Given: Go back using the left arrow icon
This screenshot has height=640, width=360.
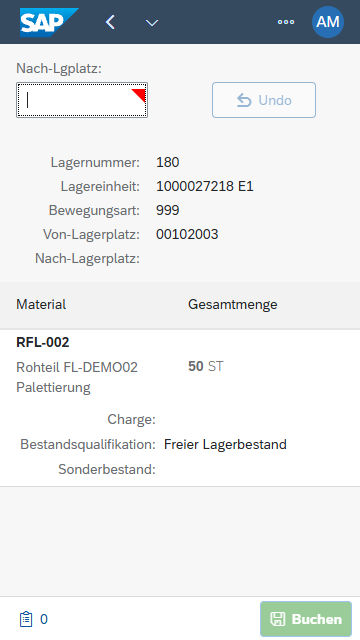Looking at the screenshot, I should [110, 22].
